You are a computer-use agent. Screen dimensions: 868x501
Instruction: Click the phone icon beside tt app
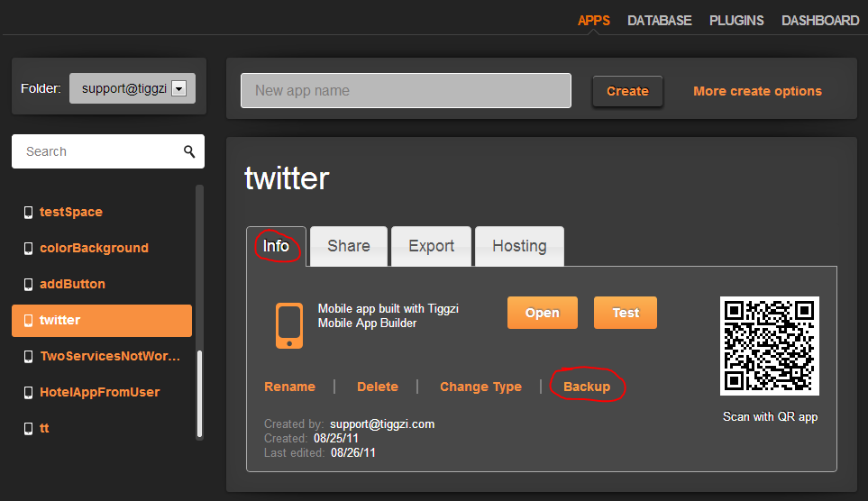click(27, 429)
